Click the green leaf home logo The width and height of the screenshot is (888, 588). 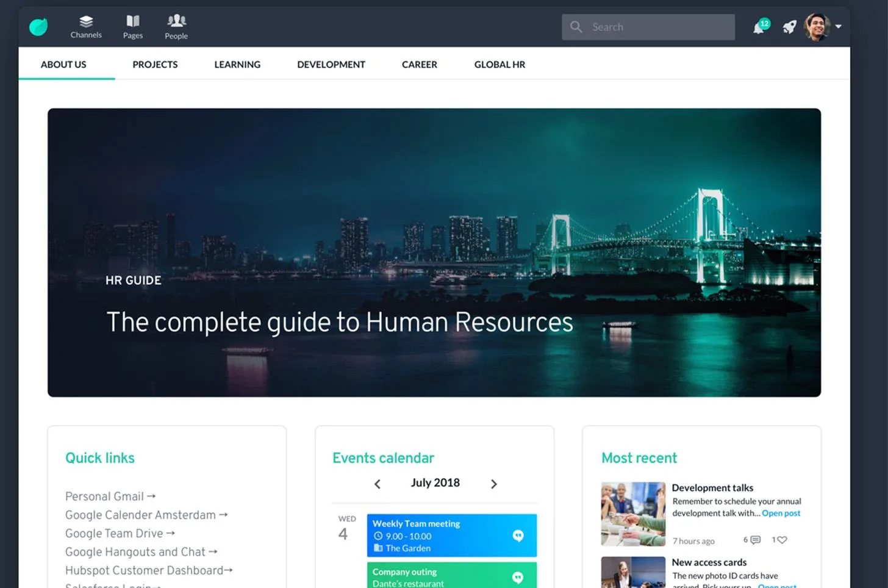click(38, 27)
